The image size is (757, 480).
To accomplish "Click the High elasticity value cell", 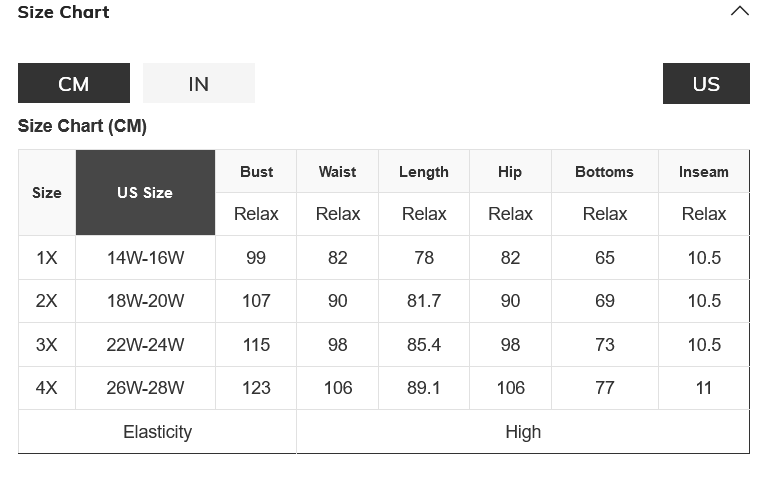I will [523, 432].
